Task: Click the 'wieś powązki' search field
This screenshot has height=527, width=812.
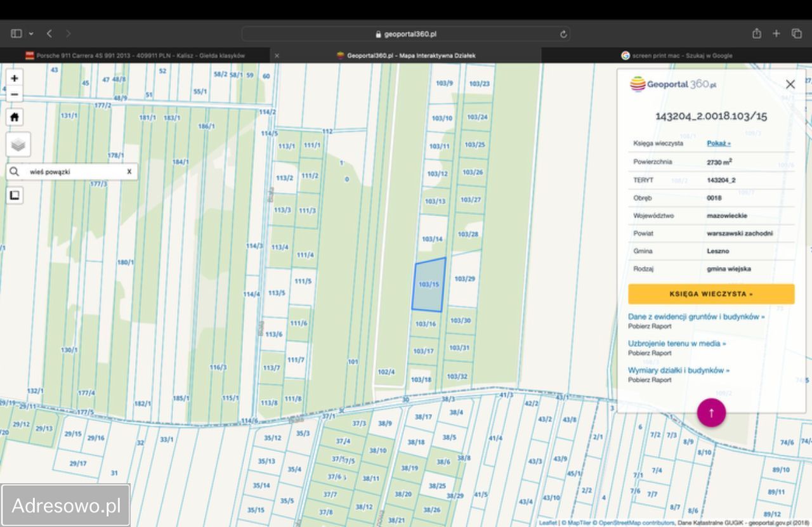Action: [x=73, y=171]
